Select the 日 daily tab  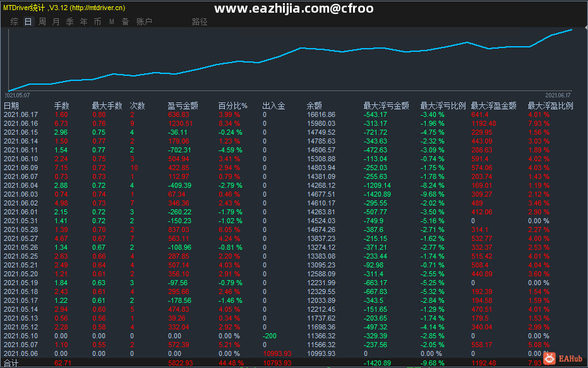click(x=28, y=21)
